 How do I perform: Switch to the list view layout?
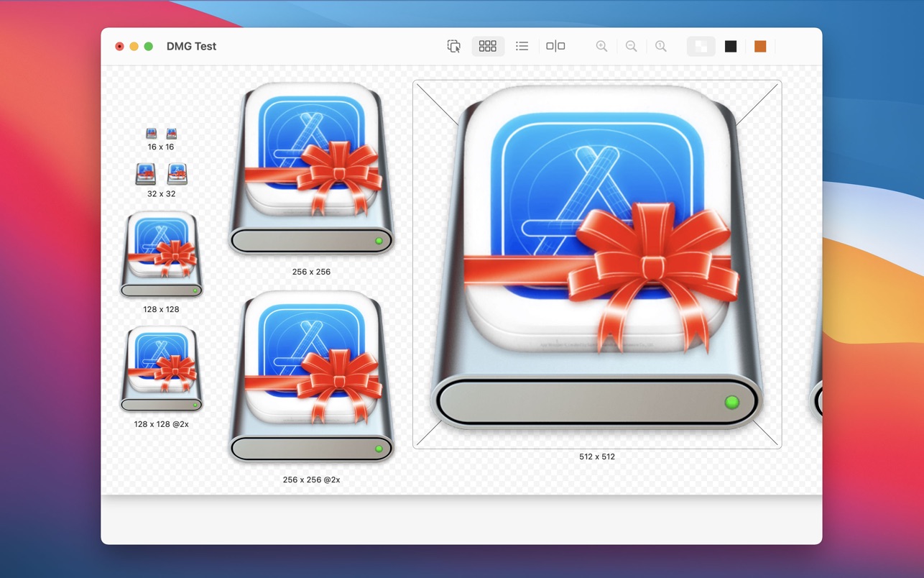522,46
